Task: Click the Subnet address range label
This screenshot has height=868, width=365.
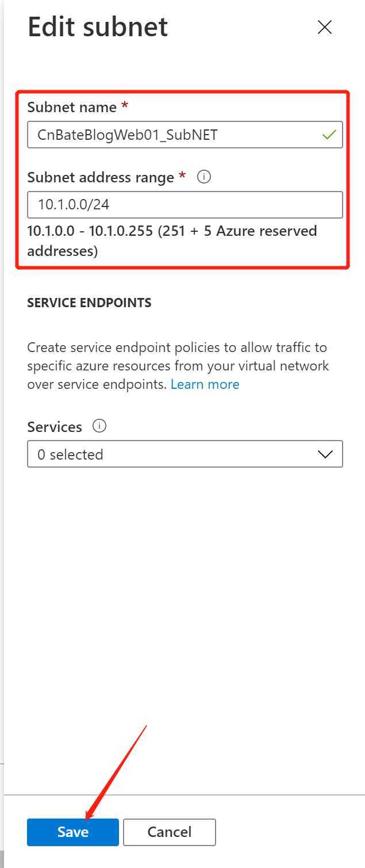Action: click(x=101, y=178)
